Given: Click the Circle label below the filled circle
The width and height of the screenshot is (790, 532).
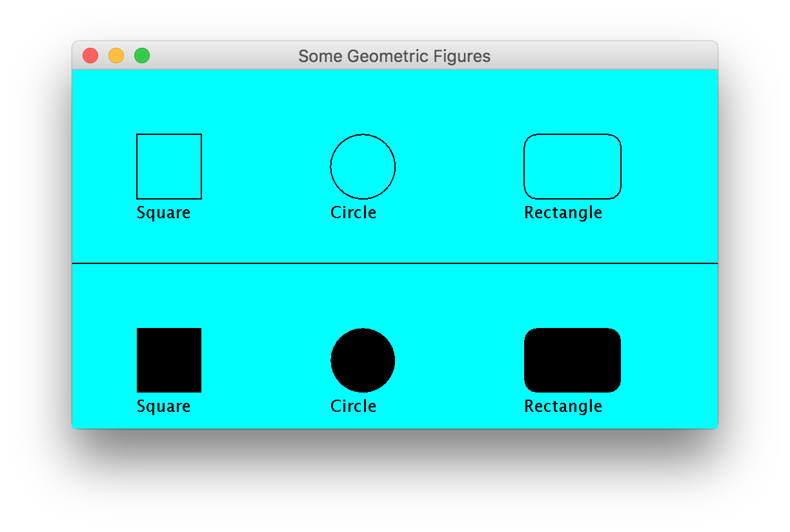Looking at the screenshot, I should click(x=353, y=406).
